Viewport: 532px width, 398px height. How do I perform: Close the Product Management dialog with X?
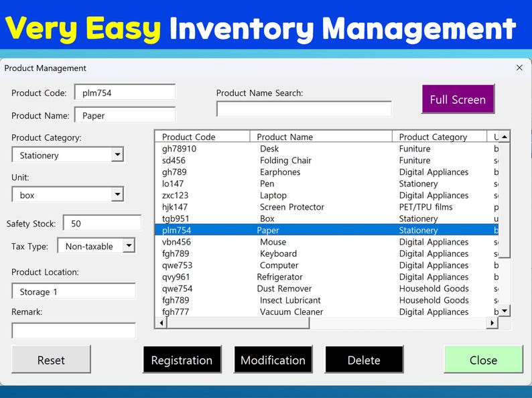[x=519, y=68]
